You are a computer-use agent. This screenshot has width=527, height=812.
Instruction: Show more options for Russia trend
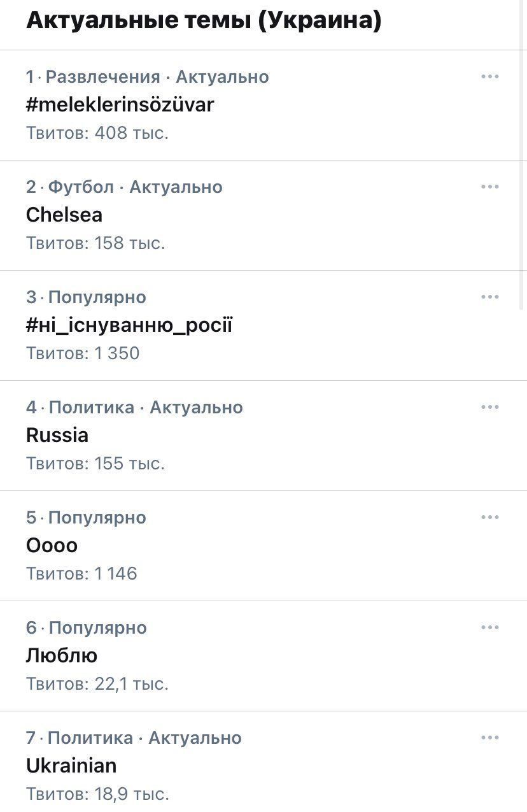(489, 407)
